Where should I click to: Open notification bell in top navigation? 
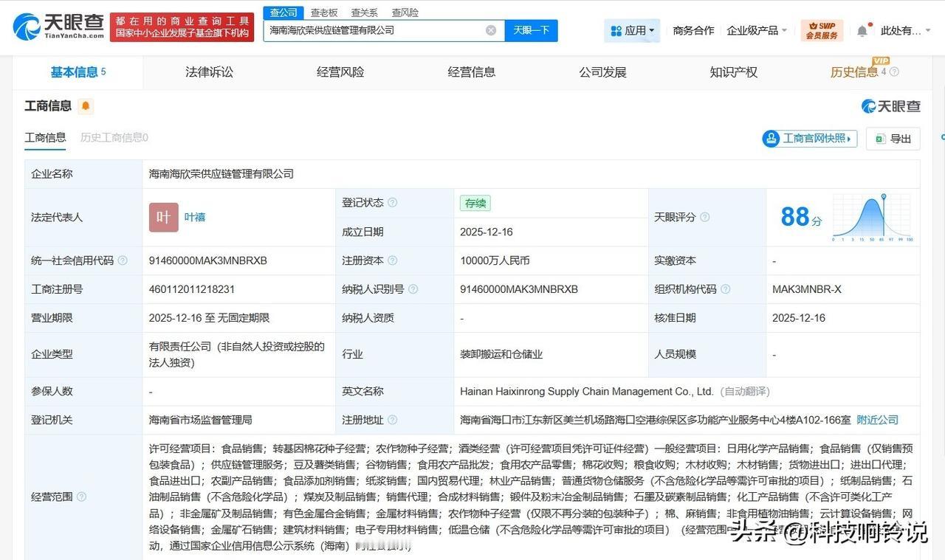864,30
